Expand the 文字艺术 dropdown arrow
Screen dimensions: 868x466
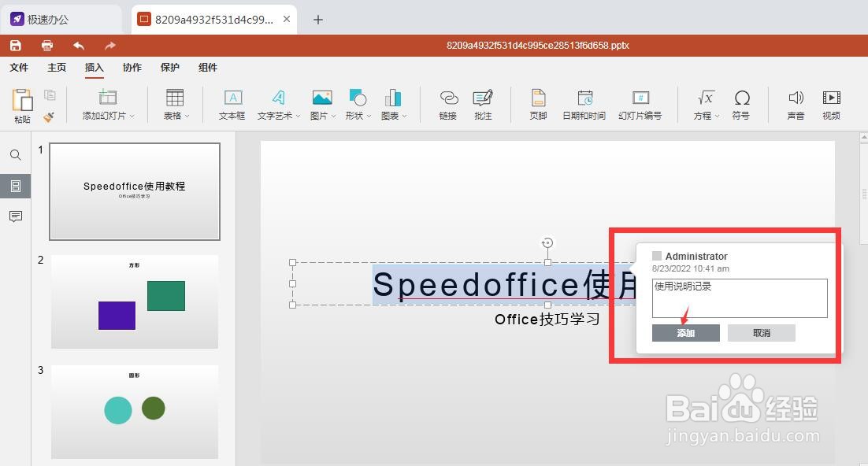click(x=298, y=116)
